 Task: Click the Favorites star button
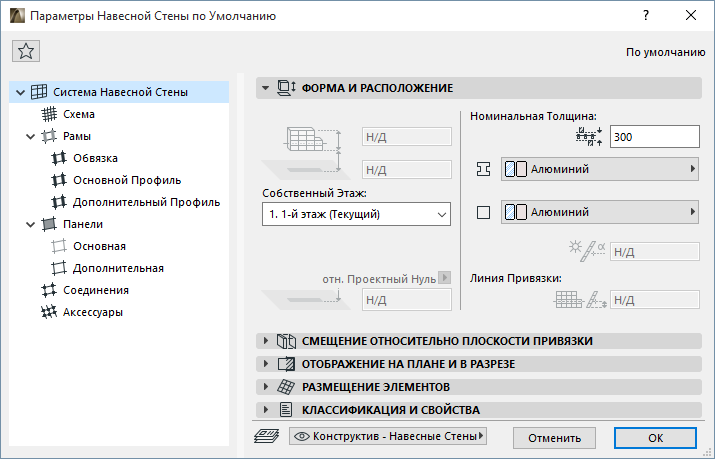(x=26, y=51)
